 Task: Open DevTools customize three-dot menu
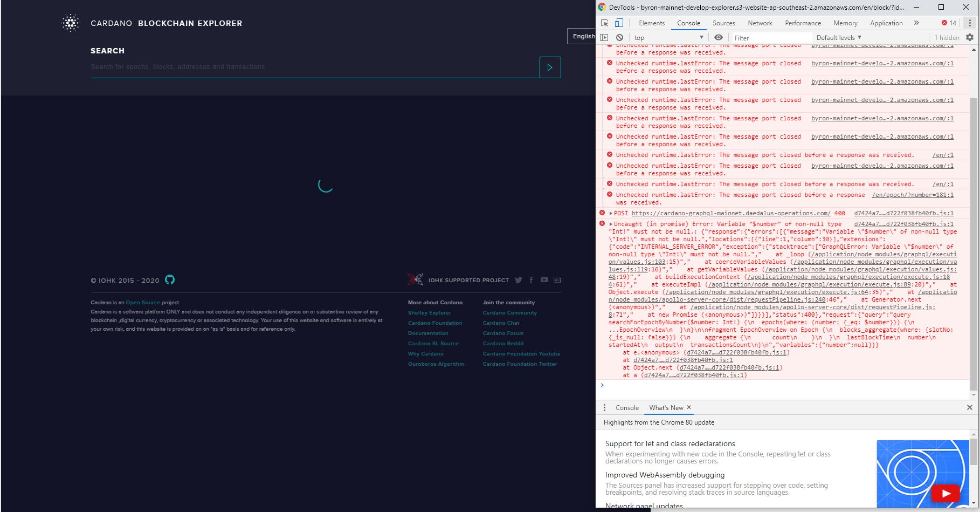[x=970, y=23]
